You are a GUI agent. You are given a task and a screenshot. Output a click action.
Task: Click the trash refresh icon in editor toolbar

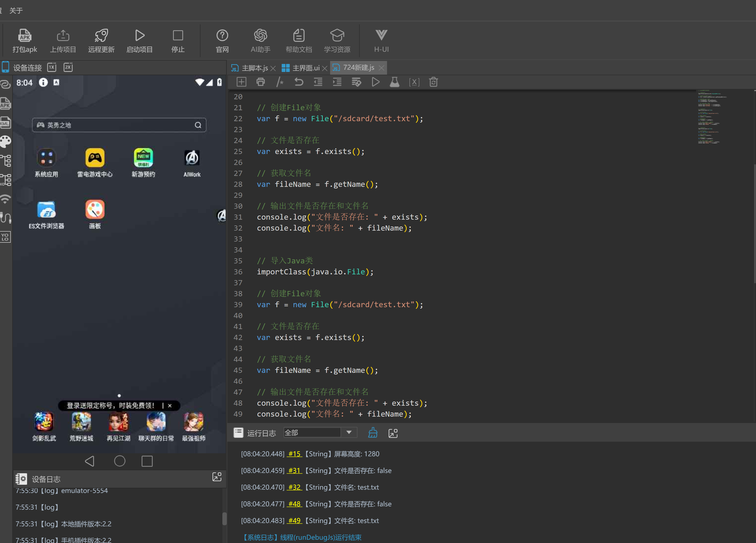click(433, 82)
